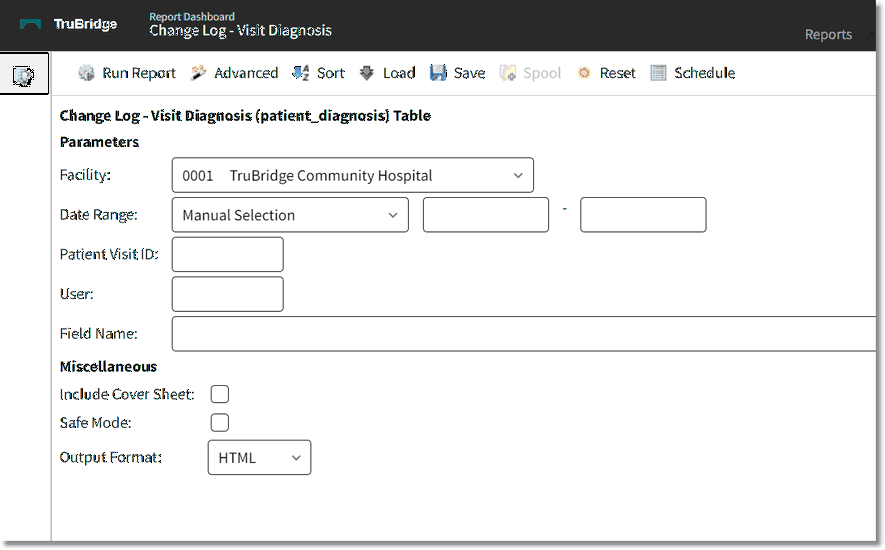
Task: Click the start date range field
Action: (486, 215)
